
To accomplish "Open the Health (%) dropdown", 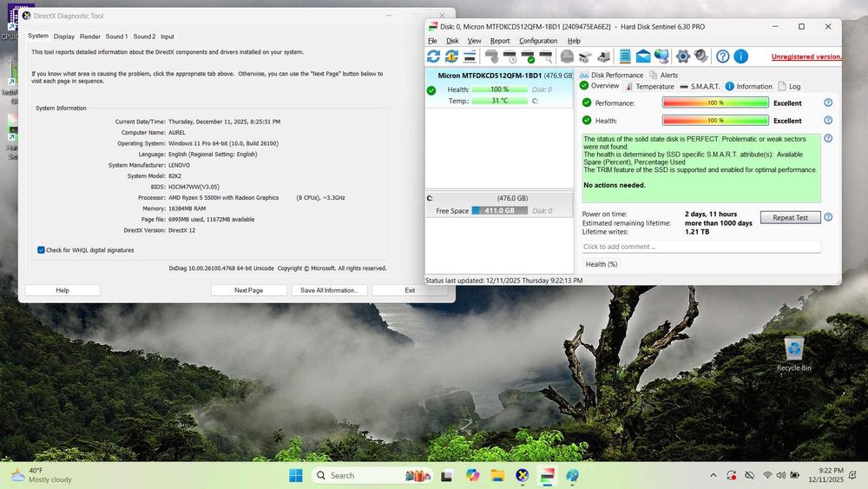I will (x=602, y=264).
